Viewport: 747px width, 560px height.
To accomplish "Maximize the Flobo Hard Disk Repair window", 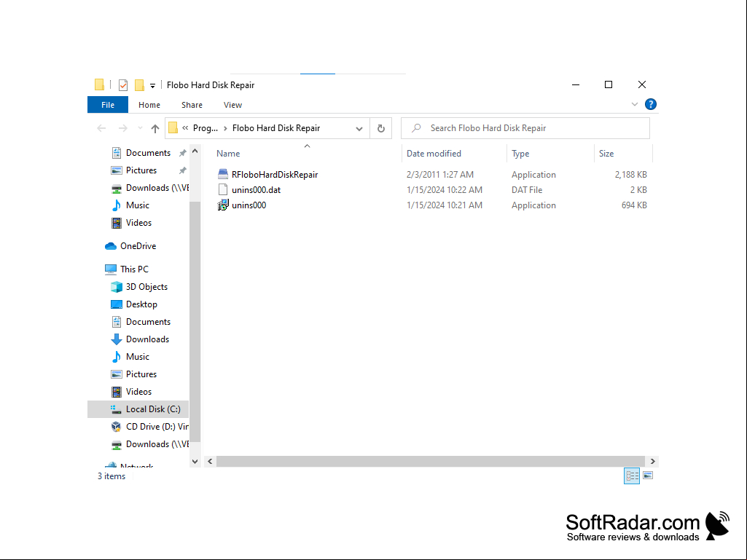I will [x=609, y=84].
